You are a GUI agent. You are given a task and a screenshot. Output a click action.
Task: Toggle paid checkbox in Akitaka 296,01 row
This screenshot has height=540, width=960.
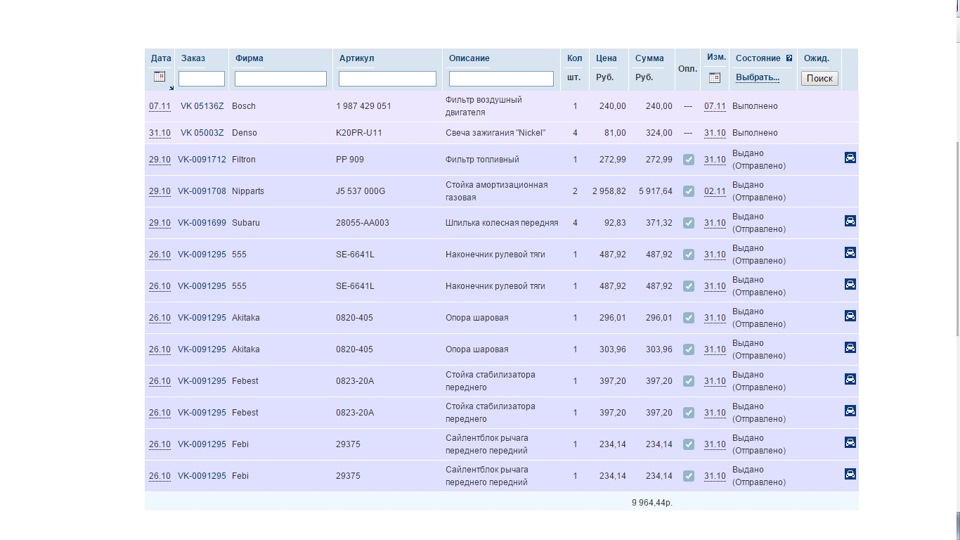689,318
